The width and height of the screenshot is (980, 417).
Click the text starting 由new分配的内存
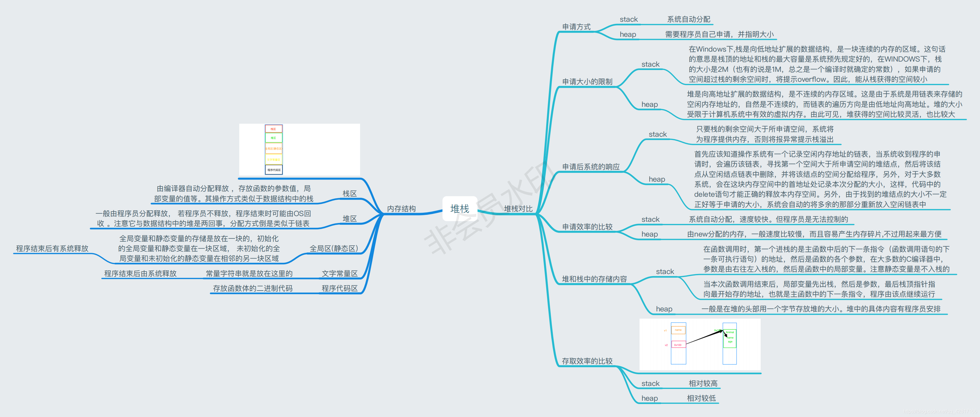[x=814, y=234]
